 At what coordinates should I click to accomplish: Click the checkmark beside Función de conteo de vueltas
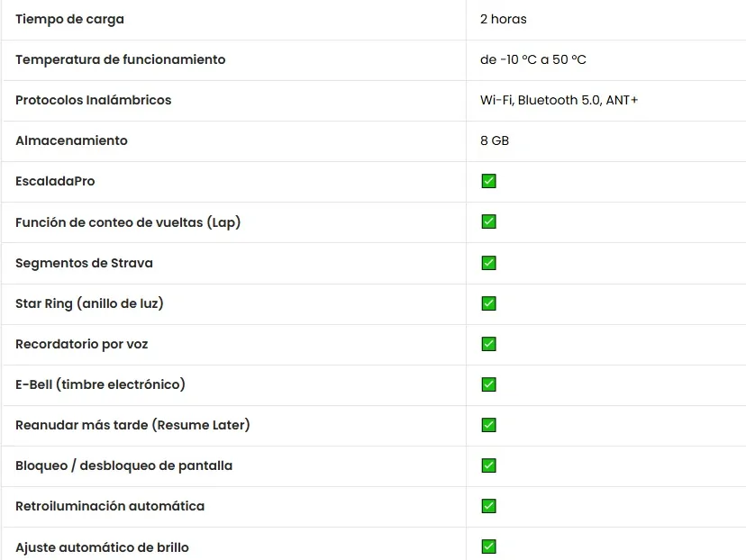coord(488,221)
